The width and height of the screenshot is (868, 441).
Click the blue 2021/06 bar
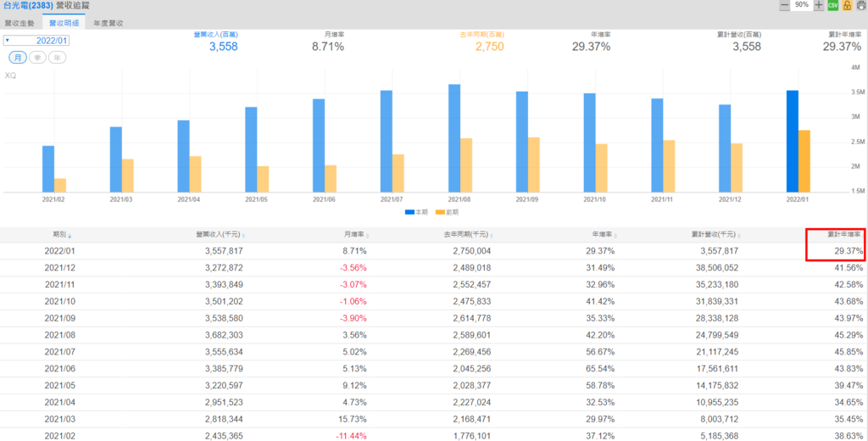(319, 146)
